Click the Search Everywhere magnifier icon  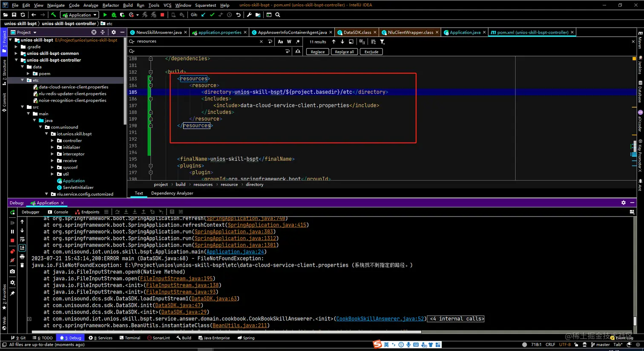pyautogui.click(x=278, y=15)
